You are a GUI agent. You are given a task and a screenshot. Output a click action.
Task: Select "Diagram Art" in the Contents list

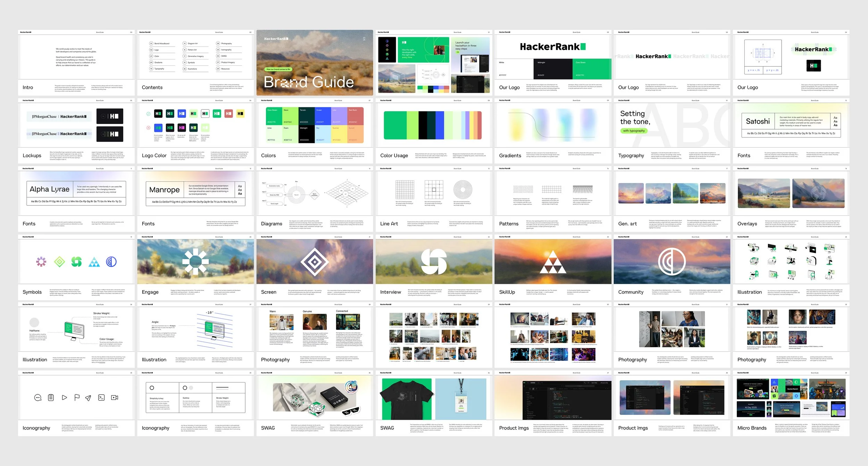[x=193, y=44]
